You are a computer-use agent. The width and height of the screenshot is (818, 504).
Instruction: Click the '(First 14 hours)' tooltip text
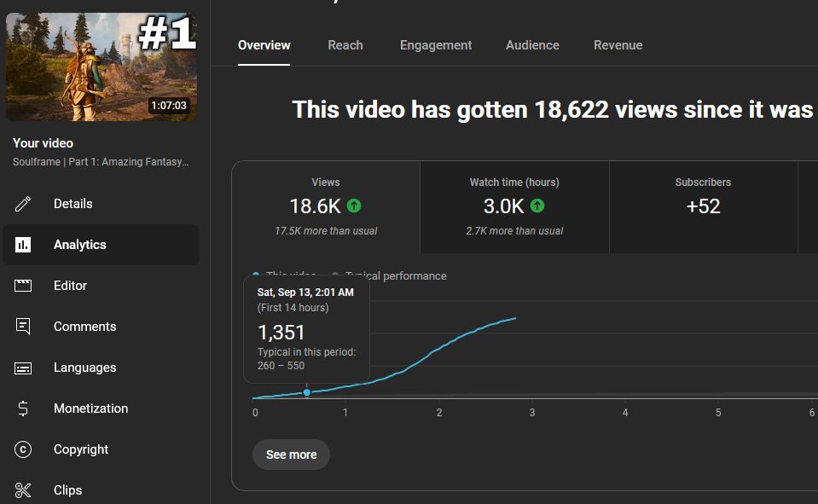coord(293,308)
